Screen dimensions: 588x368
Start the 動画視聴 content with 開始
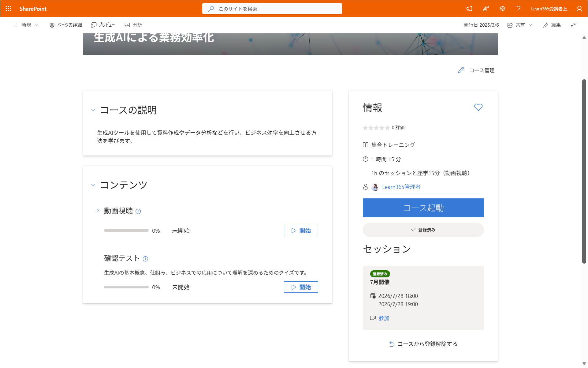(301, 230)
